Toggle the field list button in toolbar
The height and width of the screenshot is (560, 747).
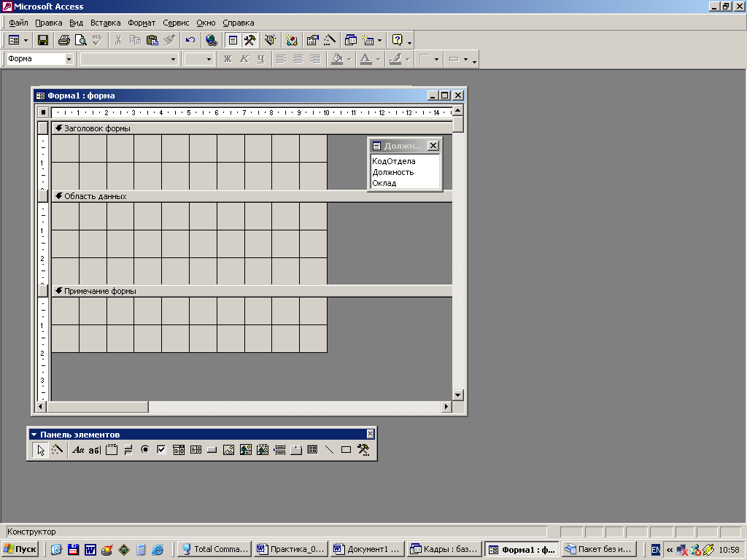click(233, 41)
